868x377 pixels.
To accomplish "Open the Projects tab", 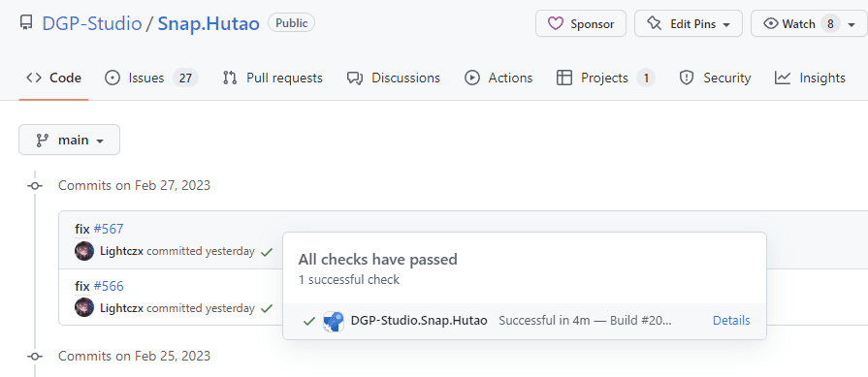I will click(x=605, y=78).
